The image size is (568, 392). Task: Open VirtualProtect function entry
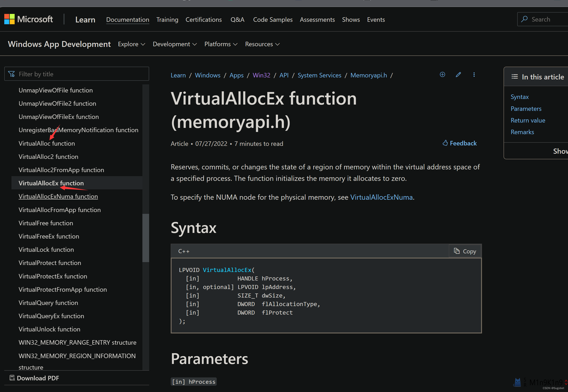point(50,263)
